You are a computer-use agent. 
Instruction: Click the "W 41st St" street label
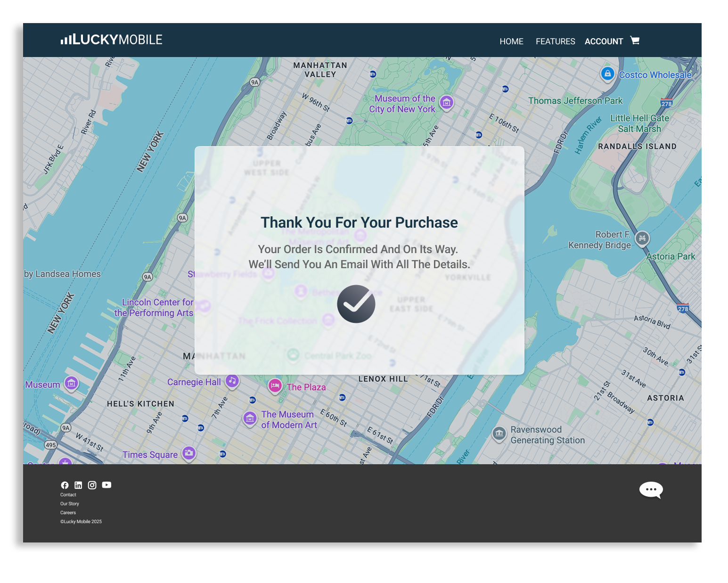click(90, 442)
